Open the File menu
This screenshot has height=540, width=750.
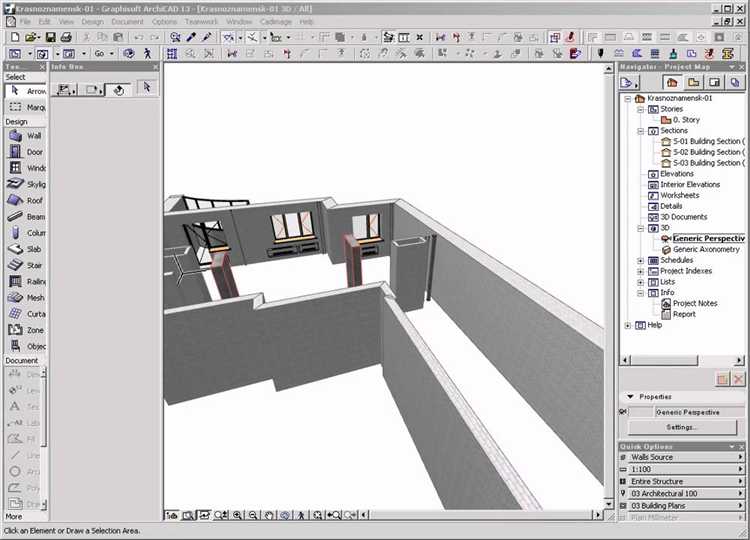[x=25, y=22]
